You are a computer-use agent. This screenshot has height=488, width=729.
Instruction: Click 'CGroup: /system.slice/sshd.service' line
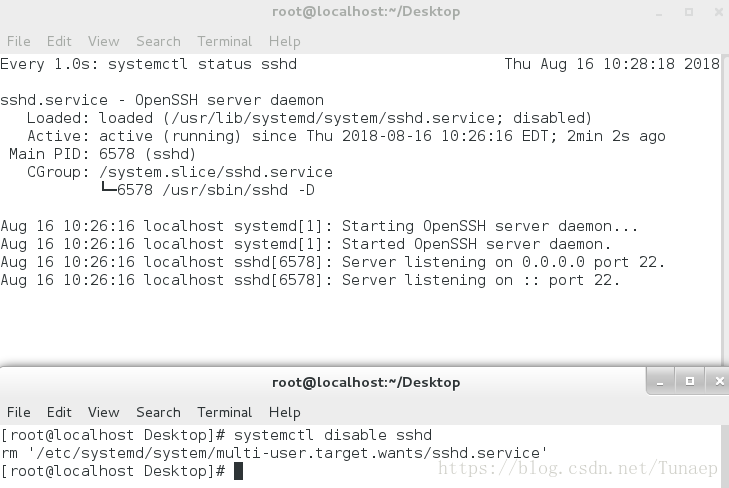pos(180,172)
